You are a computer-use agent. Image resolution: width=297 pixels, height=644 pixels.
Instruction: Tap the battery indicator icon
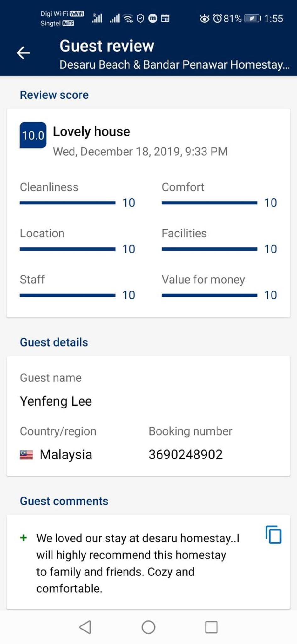pos(252,19)
